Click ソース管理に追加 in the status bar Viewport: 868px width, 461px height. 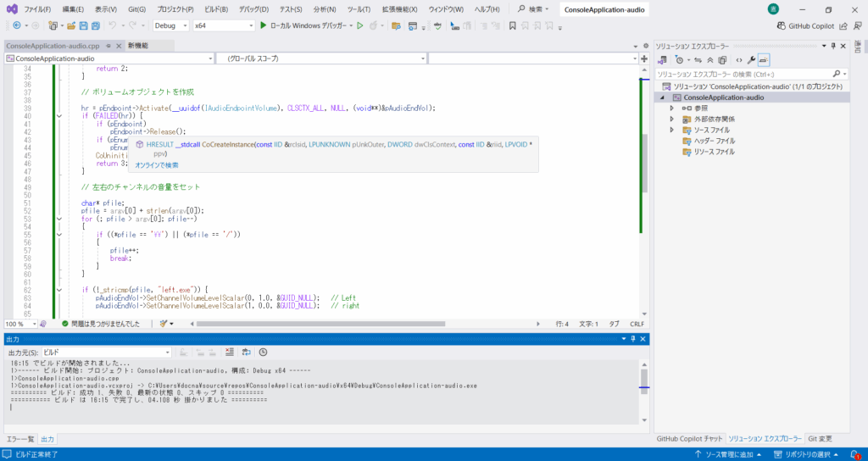729,454
